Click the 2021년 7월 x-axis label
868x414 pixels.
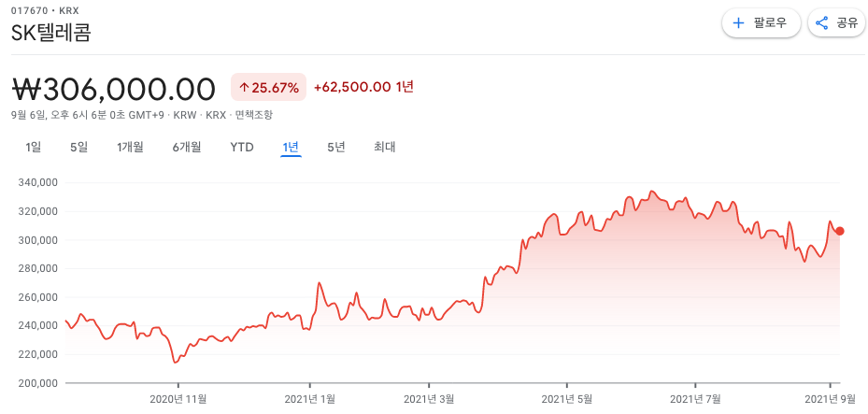[x=695, y=398]
